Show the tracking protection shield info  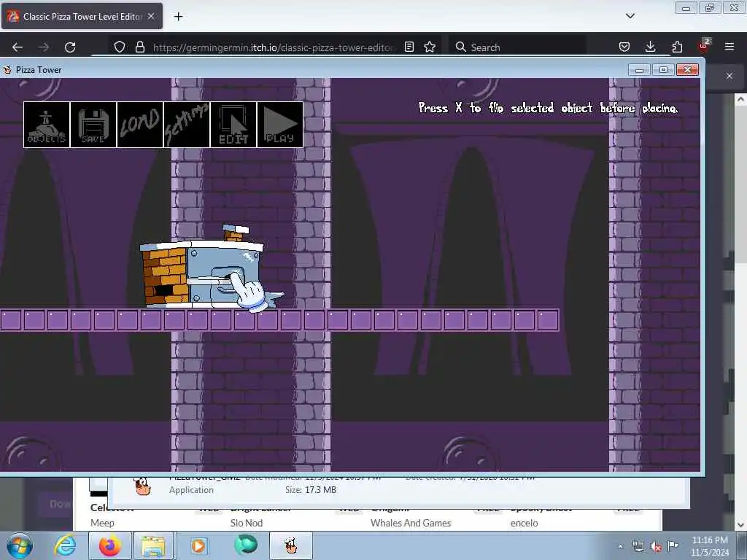tap(120, 47)
